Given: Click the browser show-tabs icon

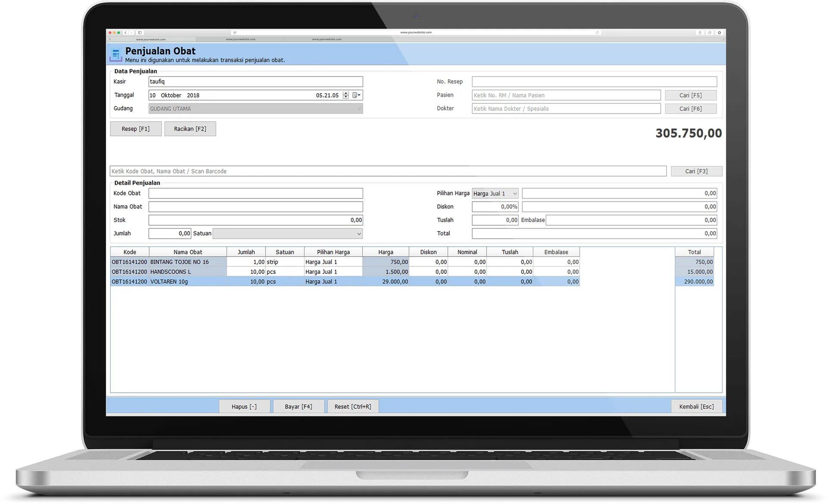Looking at the screenshot, I should click(709, 33).
